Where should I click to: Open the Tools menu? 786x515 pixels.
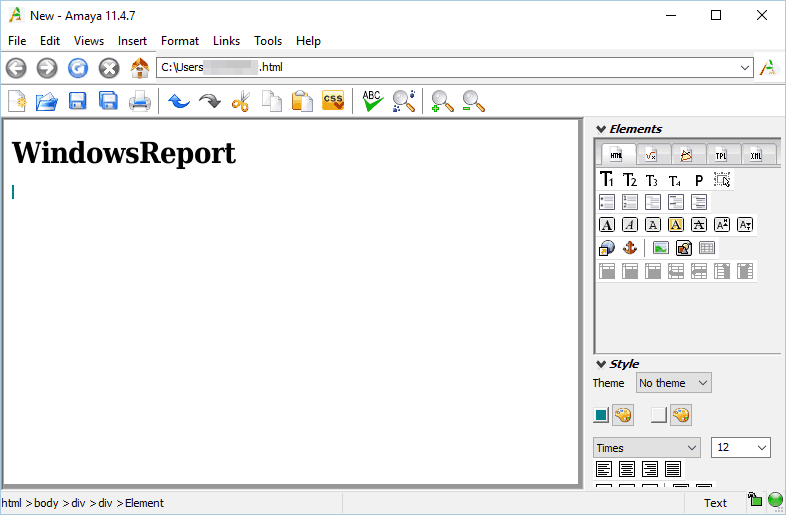click(x=268, y=41)
